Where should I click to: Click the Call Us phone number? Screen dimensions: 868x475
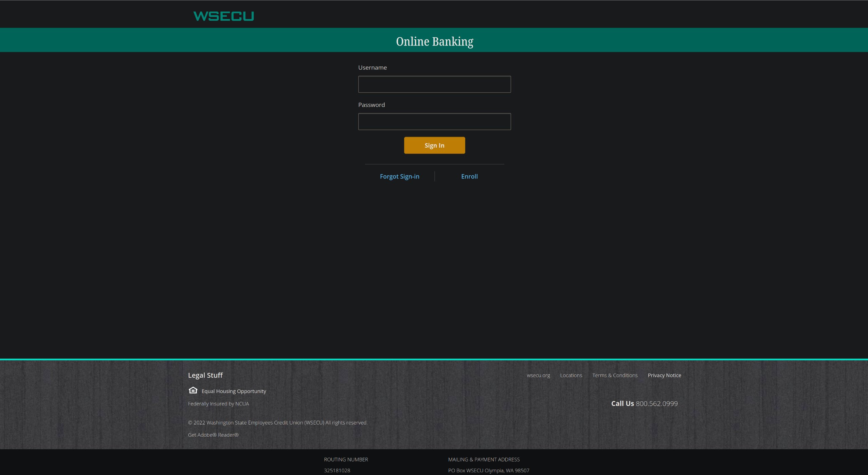[656, 403]
